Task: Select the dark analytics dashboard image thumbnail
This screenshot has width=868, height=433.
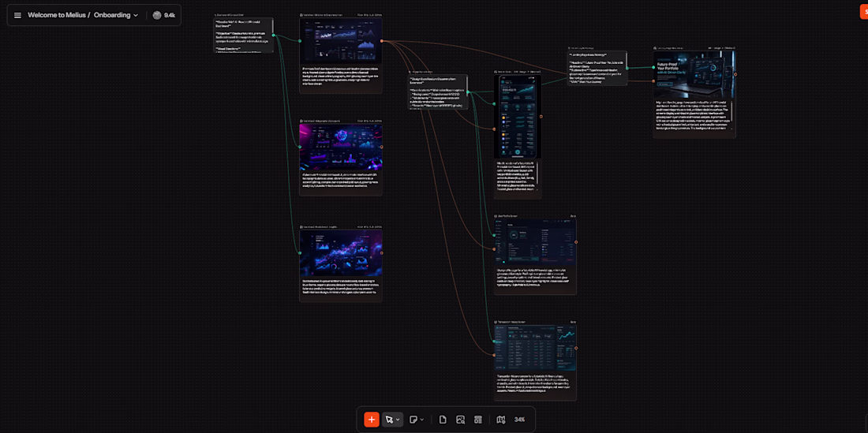Action: tap(340, 41)
